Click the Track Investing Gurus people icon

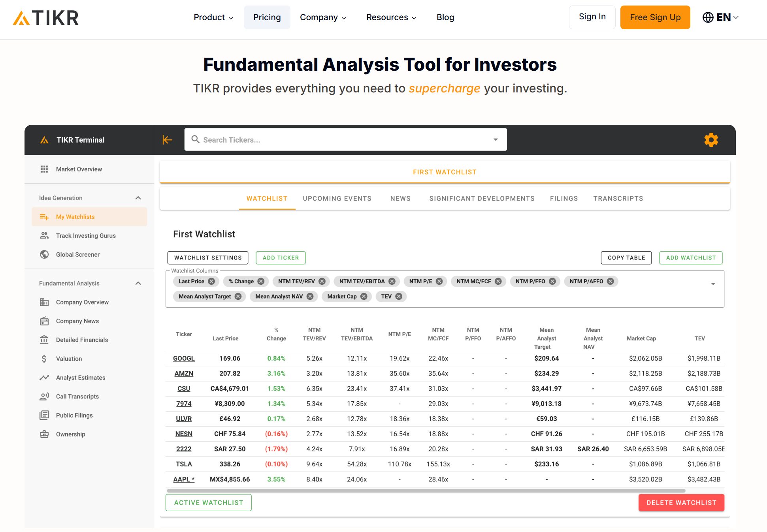(x=44, y=235)
